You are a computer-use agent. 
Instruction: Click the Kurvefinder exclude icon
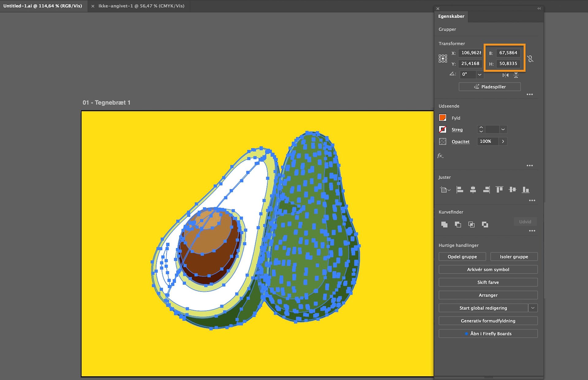pyautogui.click(x=485, y=224)
